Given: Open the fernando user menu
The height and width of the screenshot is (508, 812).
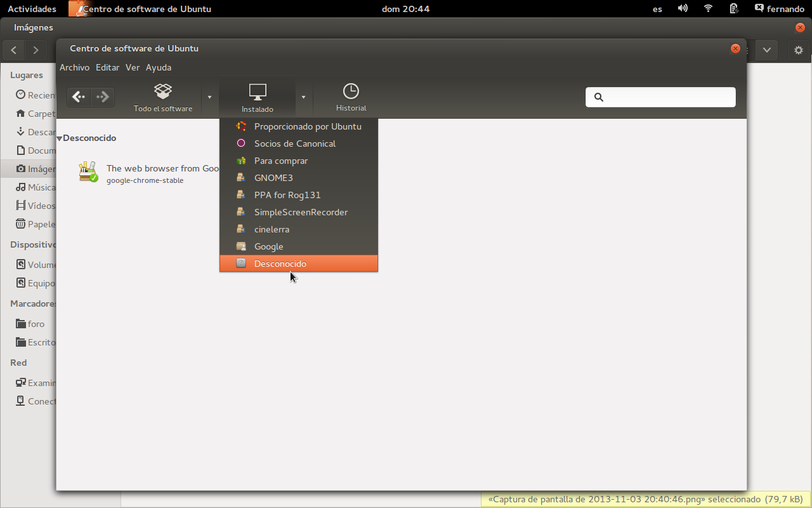Looking at the screenshot, I should (780, 9).
